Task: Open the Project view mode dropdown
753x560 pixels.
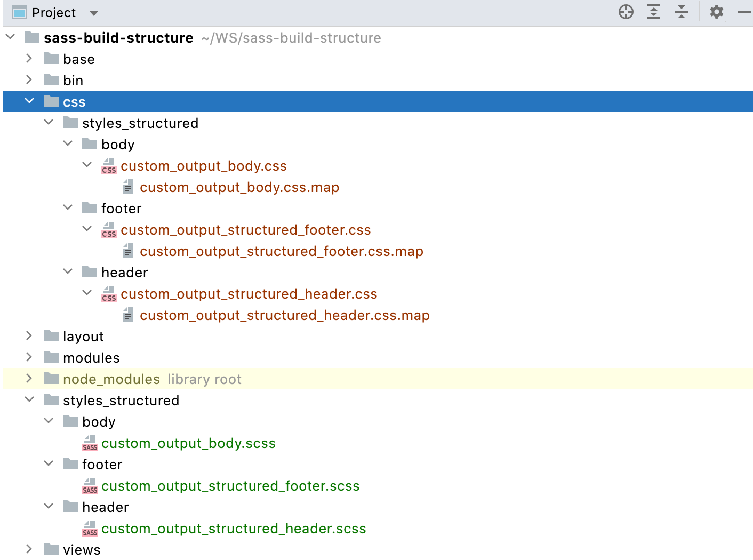Action: coord(94,12)
